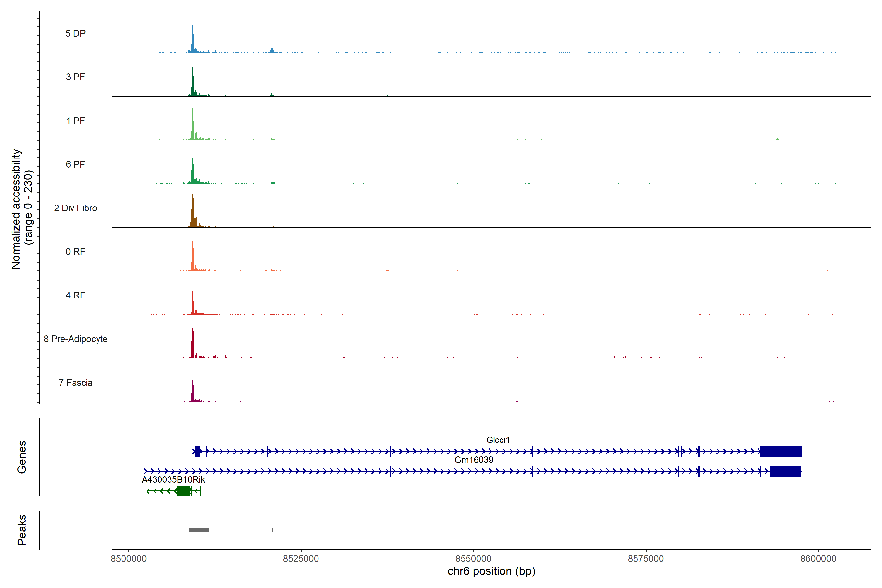This screenshot has width=882, height=588.
Task: Click the chr6 position axis title
Action: 491,571
